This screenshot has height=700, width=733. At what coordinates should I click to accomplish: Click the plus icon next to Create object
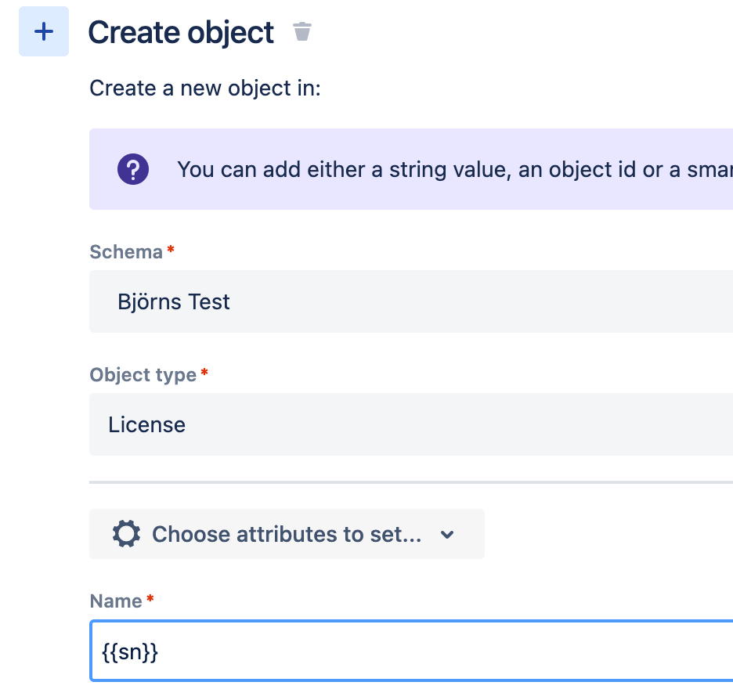pos(43,31)
